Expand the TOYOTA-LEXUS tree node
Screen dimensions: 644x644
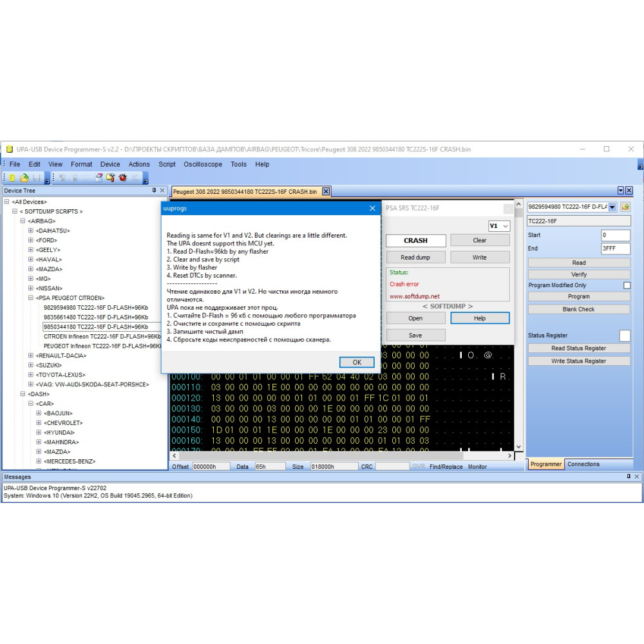31,375
